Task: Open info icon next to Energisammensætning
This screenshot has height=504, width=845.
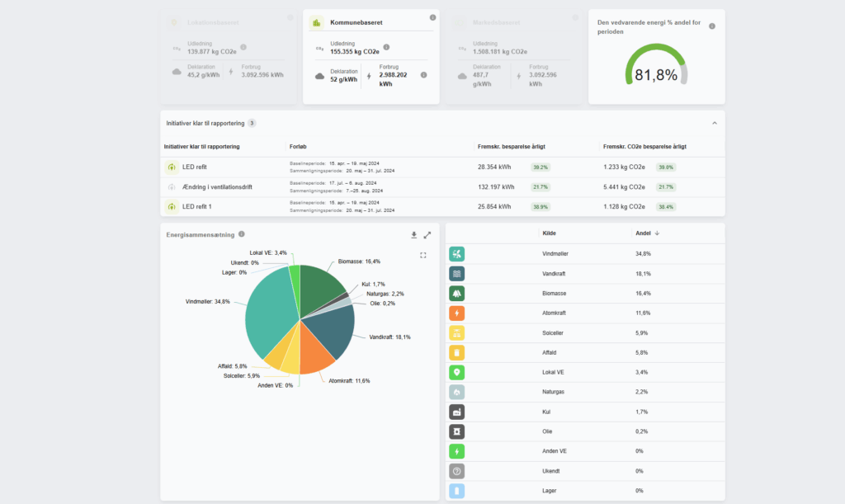Action: (x=242, y=234)
